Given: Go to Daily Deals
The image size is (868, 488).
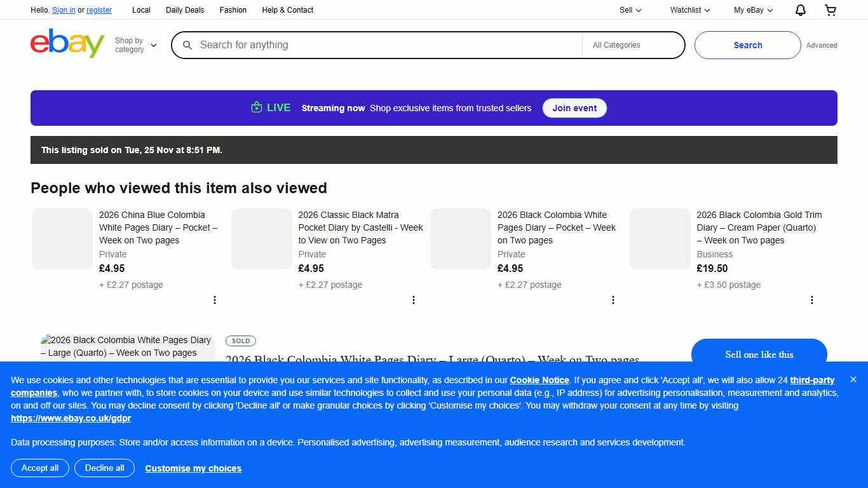Looking at the screenshot, I should click(185, 10).
